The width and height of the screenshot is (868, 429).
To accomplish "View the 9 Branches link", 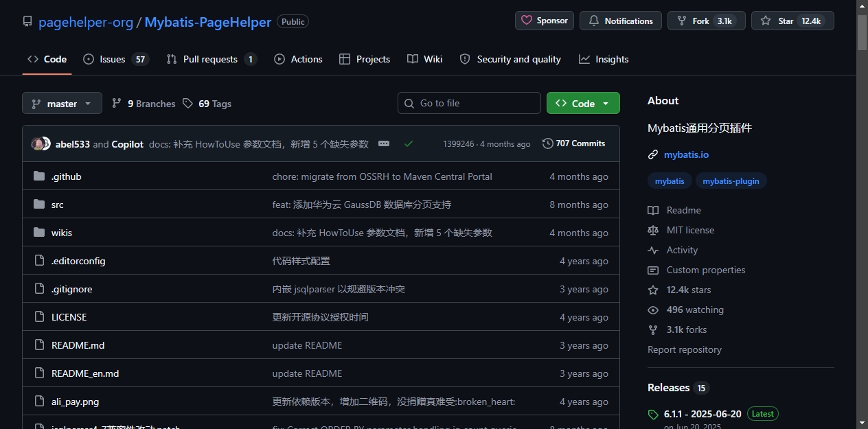I will coord(144,104).
